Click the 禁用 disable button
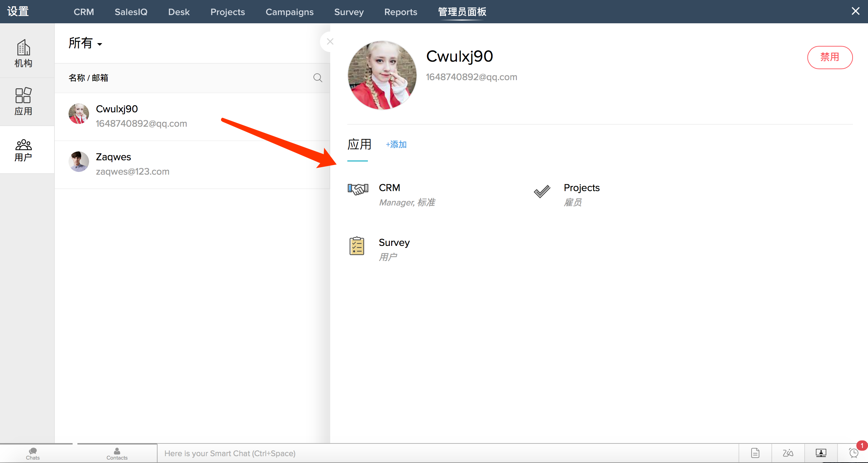 (x=829, y=57)
